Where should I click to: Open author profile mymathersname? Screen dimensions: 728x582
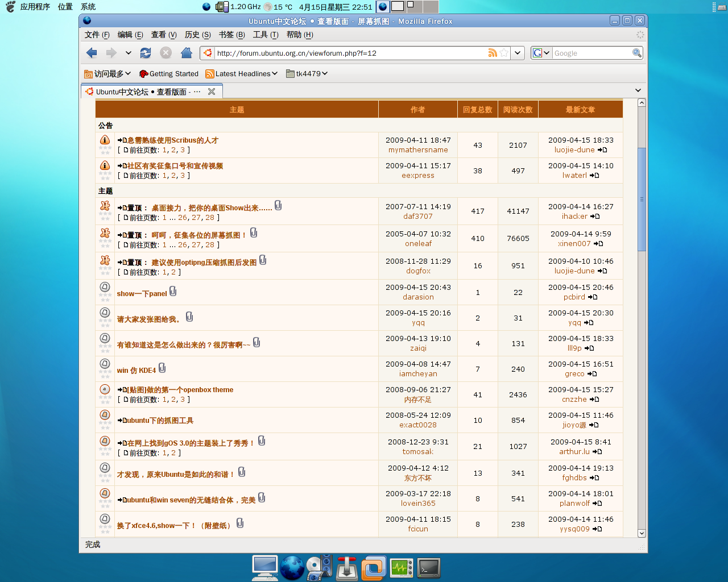[418, 150]
